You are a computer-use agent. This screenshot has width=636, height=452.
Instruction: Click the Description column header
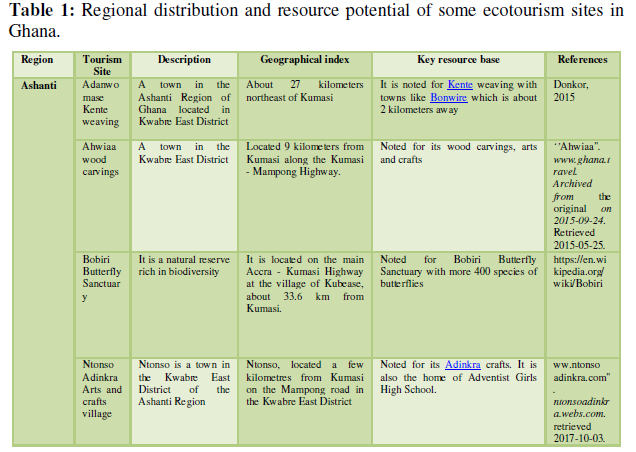pyautogui.click(x=184, y=59)
